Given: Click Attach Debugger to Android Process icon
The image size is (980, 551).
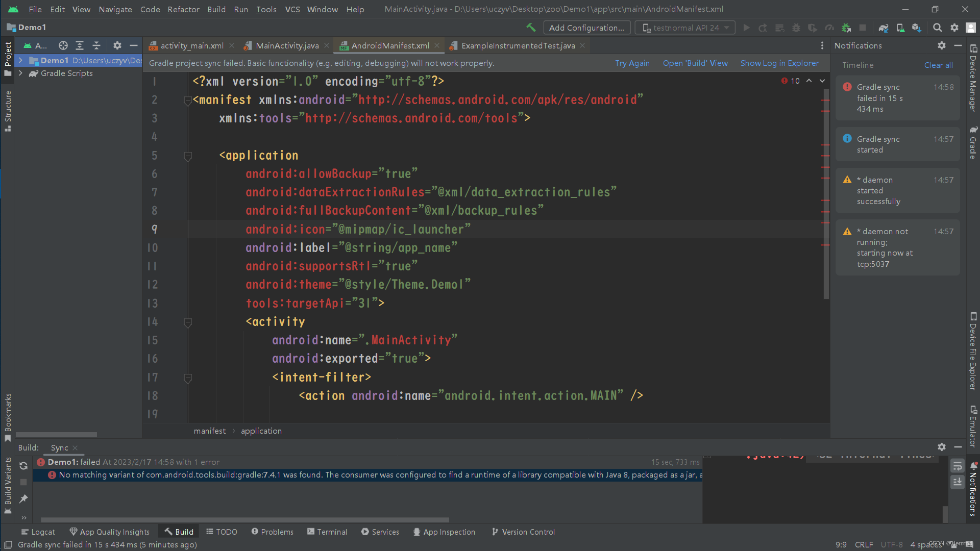Looking at the screenshot, I should click(x=846, y=28).
